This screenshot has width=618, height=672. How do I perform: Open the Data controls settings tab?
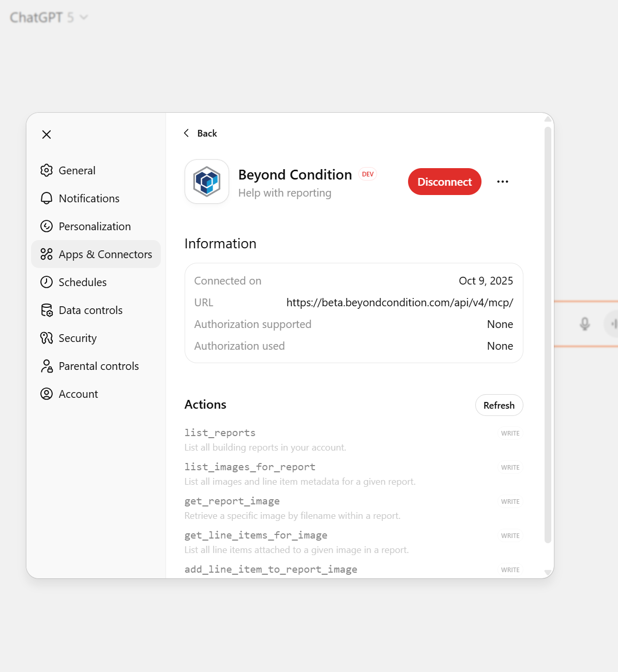(x=96, y=310)
